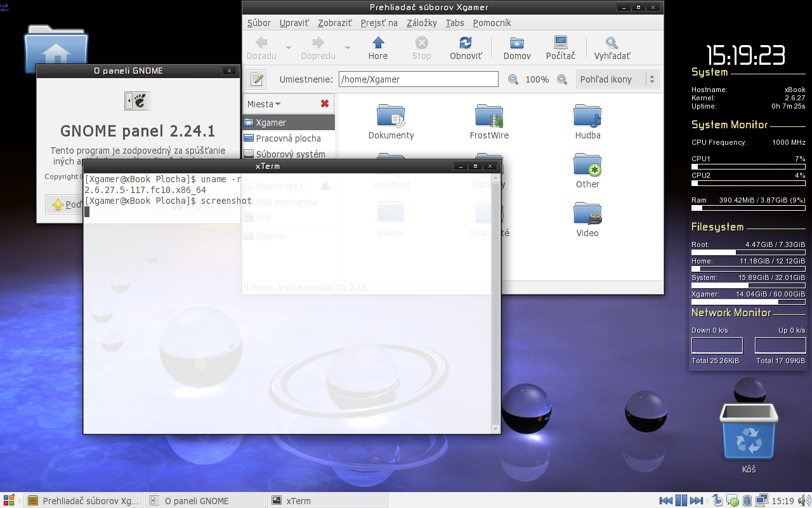Click the Umiestnenie path field showing /home/Xgamer
812x508 pixels.
(419, 79)
